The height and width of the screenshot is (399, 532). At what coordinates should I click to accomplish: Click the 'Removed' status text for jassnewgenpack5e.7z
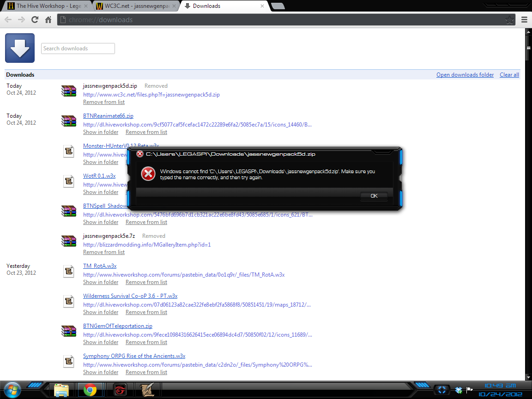(154, 236)
